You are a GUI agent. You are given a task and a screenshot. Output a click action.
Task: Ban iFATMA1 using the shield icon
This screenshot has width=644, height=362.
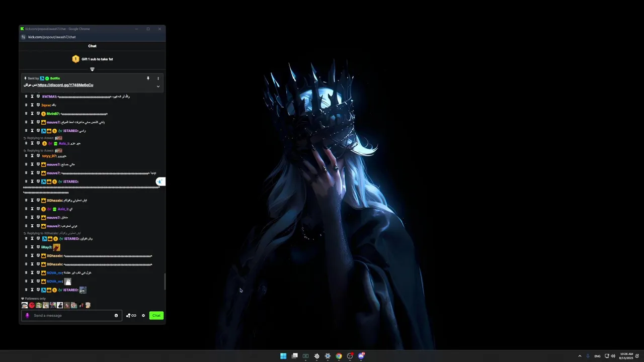38,97
